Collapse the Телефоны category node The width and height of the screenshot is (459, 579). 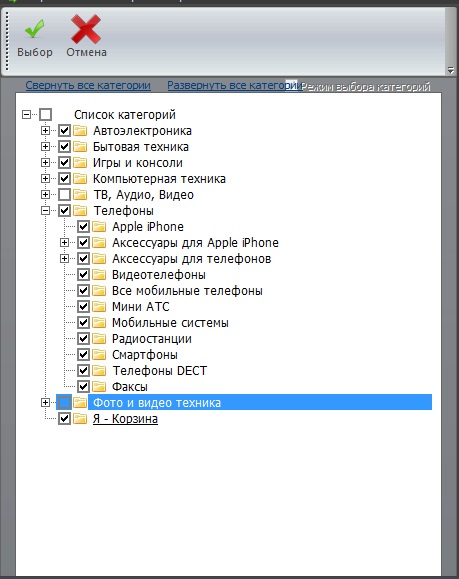(45, 210)
